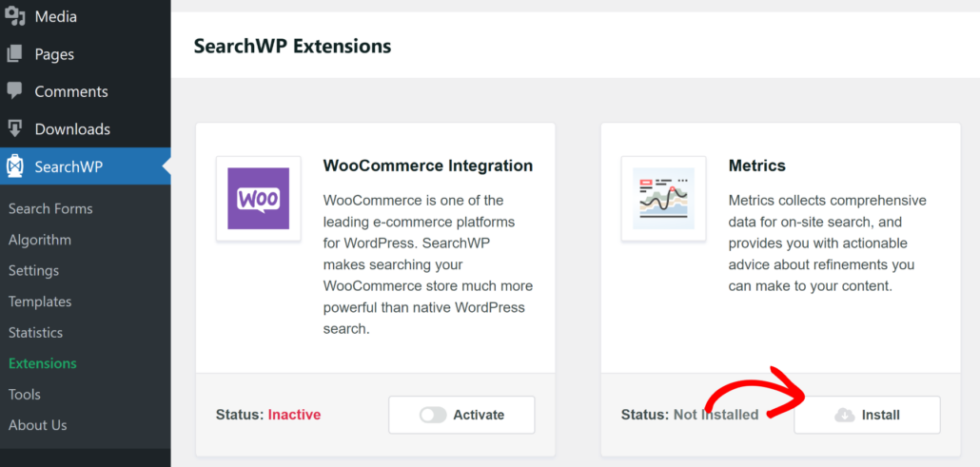The image size is (980, 467).
Task: Go to Search Forms submenu
Action: [50, 209]
